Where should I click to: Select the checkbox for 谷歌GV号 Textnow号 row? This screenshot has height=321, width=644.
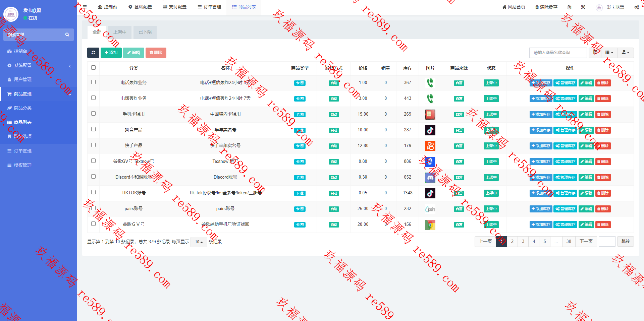[x=93, y=161]
